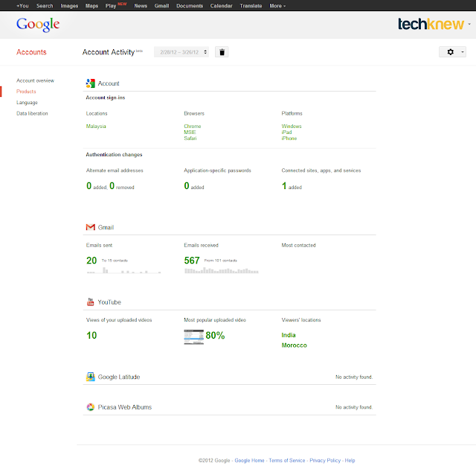The height and width of the screenshot is (472, 476).
Task: Select Calendar in the top bar
Action: [x=222, y=5]
